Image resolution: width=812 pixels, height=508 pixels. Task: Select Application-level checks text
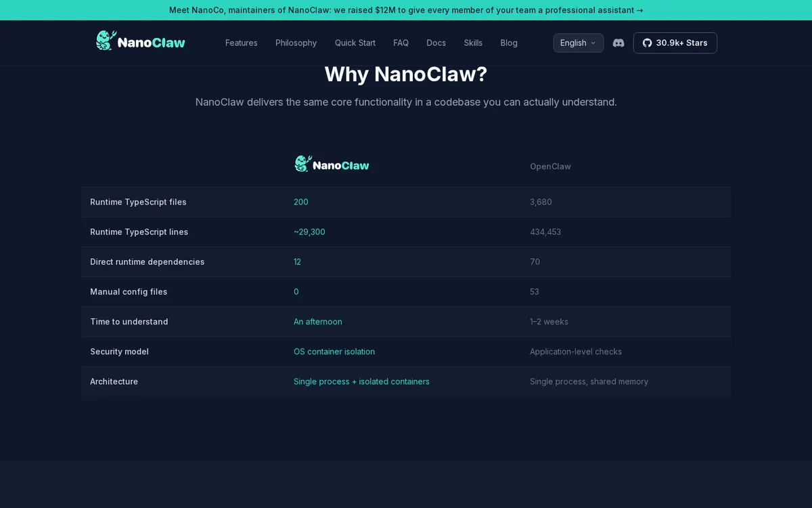pos(576,352)
